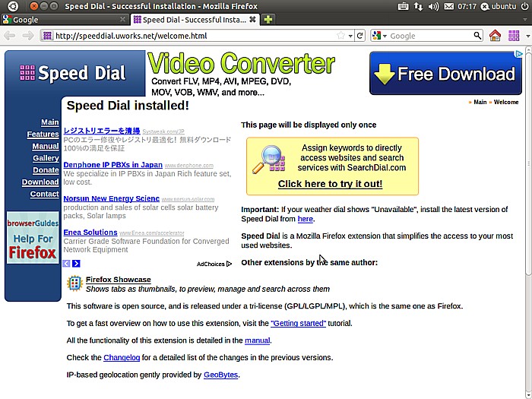Click the AdChoices icon on banner ad
532x399 pixels.
coord(518,54)
